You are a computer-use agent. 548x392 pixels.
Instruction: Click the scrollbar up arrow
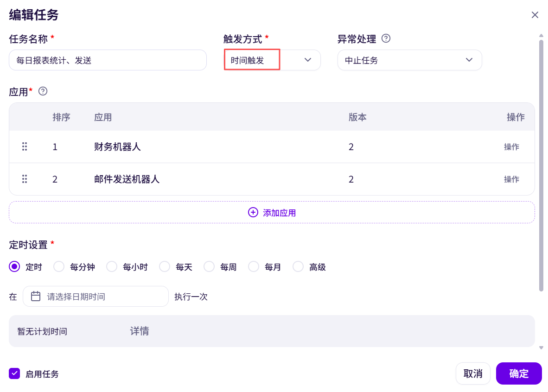(541, 35)
